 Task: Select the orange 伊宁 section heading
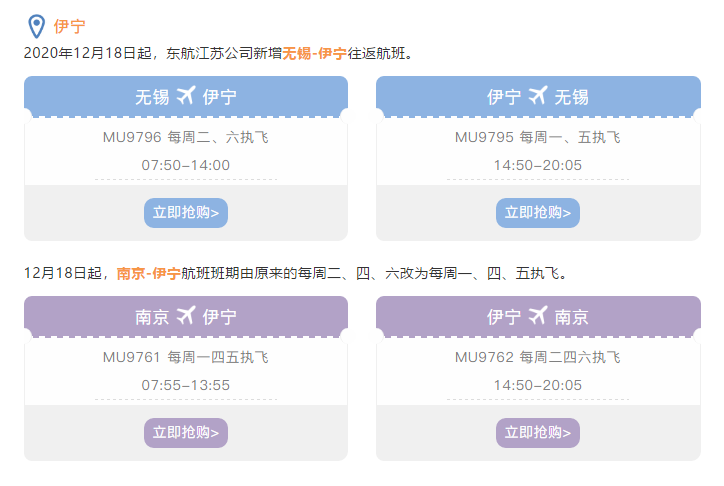[x=69, y=27]
